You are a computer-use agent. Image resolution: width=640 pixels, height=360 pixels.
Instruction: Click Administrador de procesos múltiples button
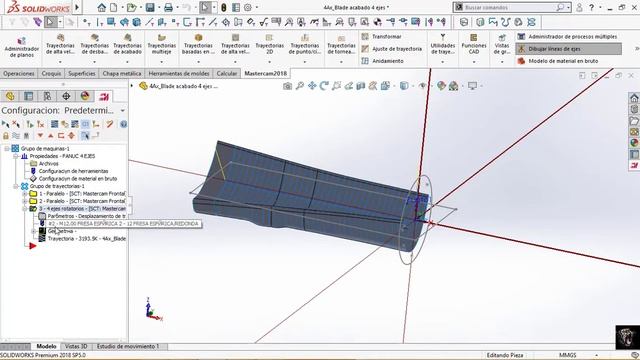click(567, 37)
